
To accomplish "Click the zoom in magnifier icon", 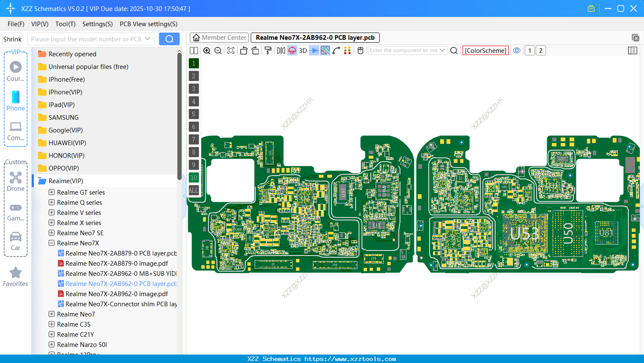I will pos(207,51).
